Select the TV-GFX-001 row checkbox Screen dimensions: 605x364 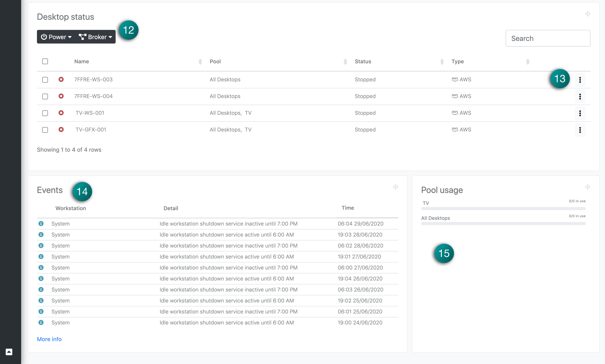pyautogui.click(x=45, y=130)
